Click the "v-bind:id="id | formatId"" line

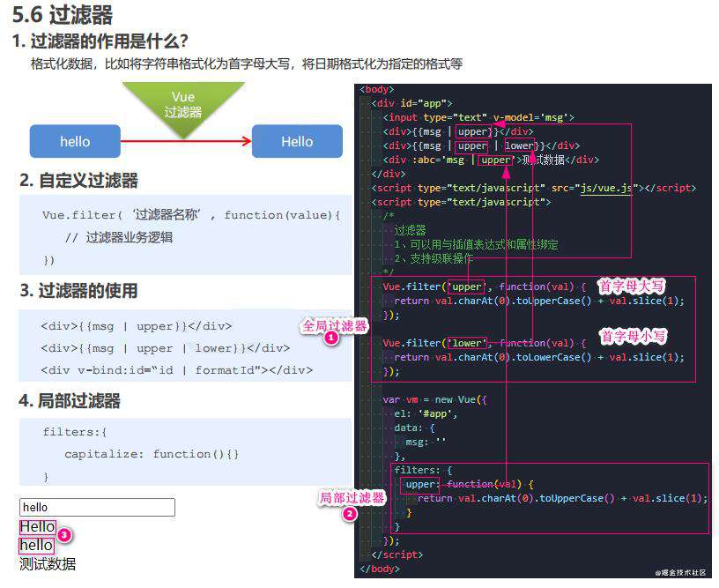176,369
